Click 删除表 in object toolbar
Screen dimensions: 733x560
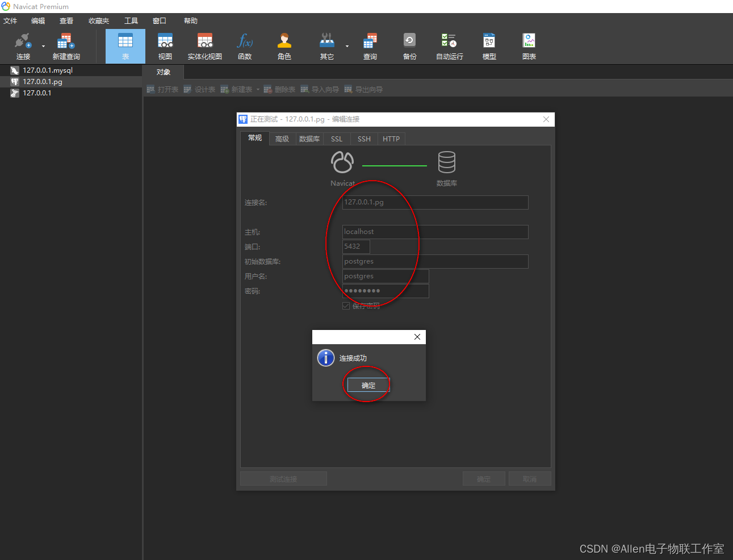279,90
